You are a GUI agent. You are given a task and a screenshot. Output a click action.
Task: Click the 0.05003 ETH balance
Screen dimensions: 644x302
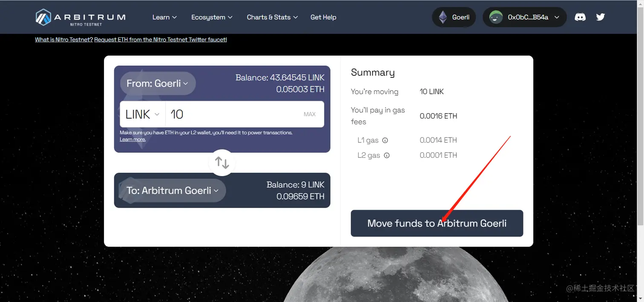[x=300, y=89]
